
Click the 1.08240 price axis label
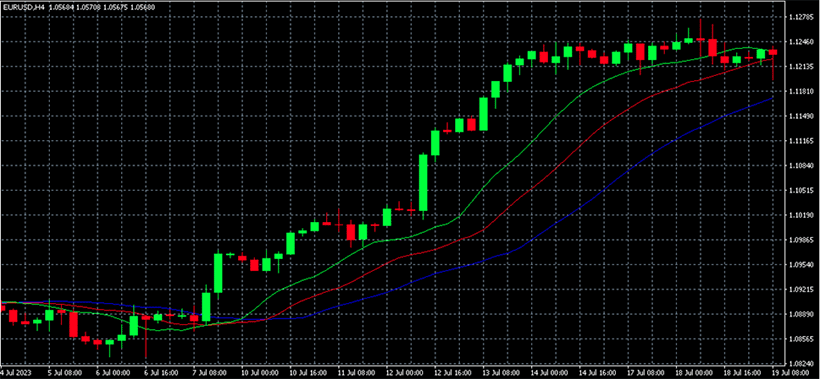tap(801, 364)
